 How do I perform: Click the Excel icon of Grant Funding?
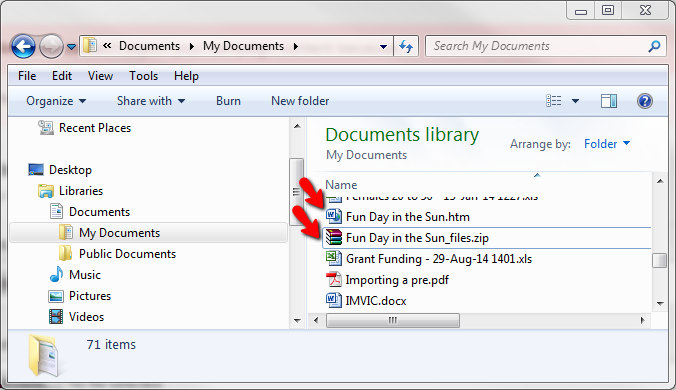point(334,258)
